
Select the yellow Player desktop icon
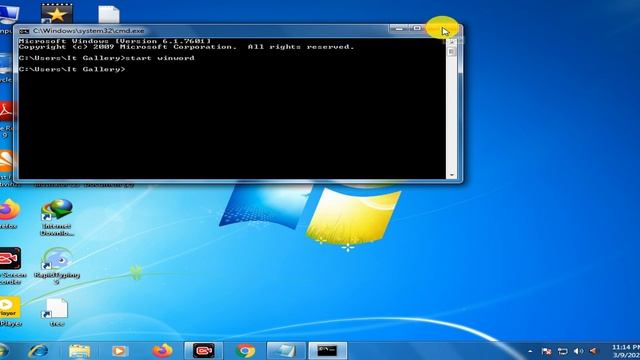coord(10,311)
